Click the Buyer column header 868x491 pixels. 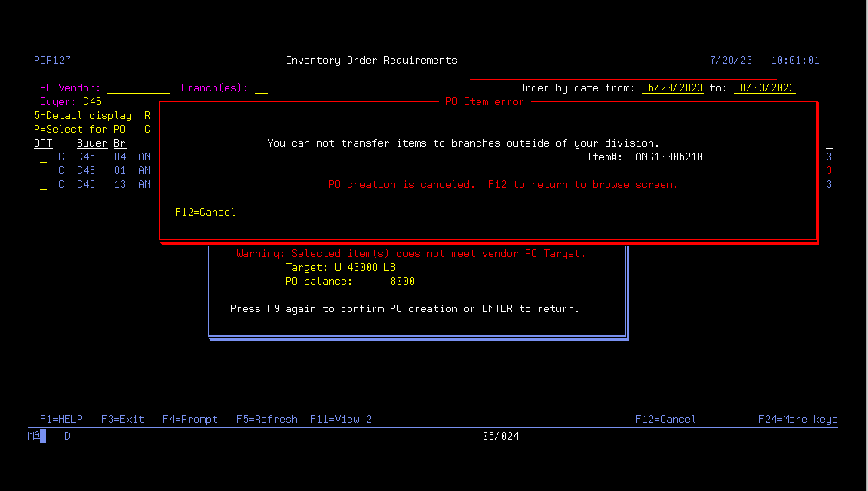point(92,143)
